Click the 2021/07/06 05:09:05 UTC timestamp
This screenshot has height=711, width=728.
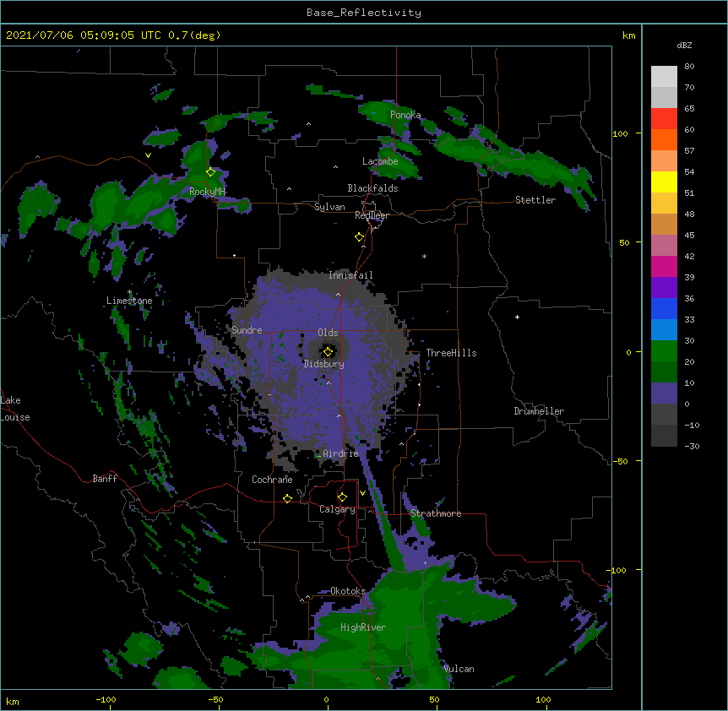tap(84, 35)
